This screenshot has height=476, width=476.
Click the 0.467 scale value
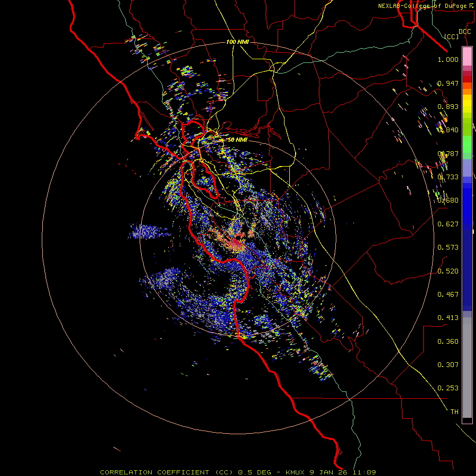[x=448, y=295]
